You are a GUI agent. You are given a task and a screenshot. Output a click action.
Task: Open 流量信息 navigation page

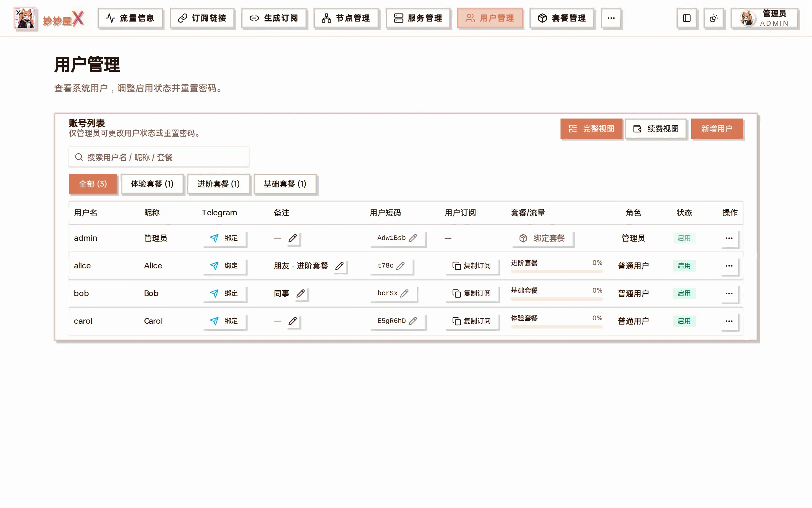130,18
